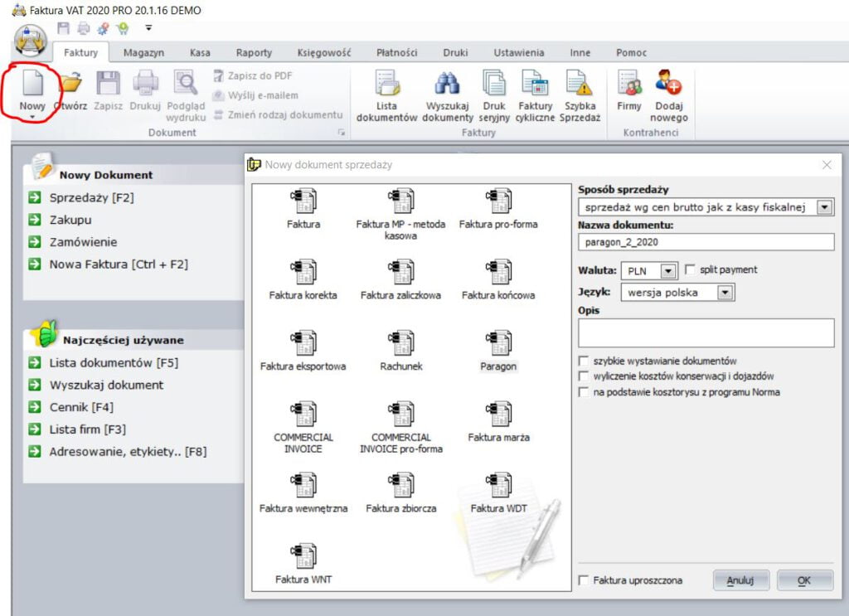Select the Faktura WDT document icon
849x616 pixels.
tap(498, 486)
